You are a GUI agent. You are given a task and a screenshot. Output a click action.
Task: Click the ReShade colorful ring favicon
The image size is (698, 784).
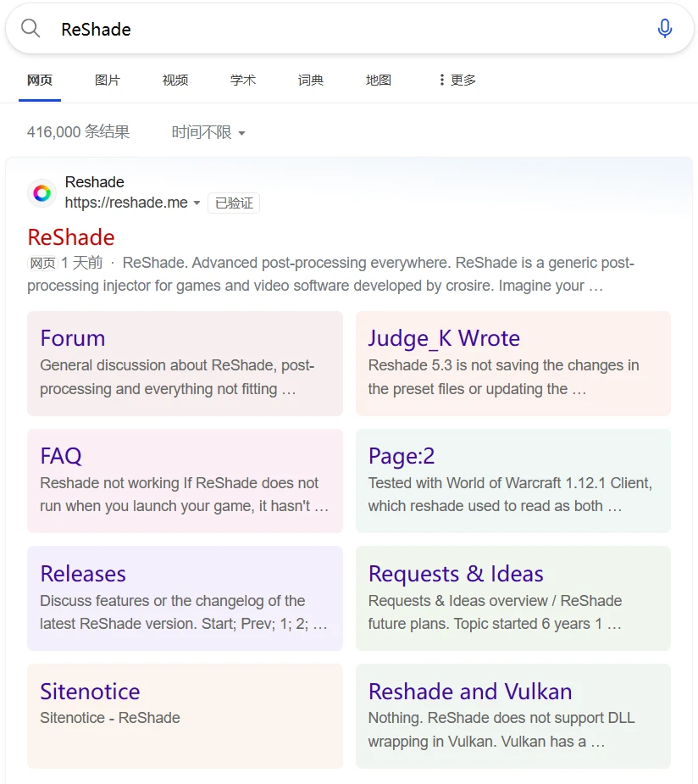pyautogui.click(x=42, y=193)
